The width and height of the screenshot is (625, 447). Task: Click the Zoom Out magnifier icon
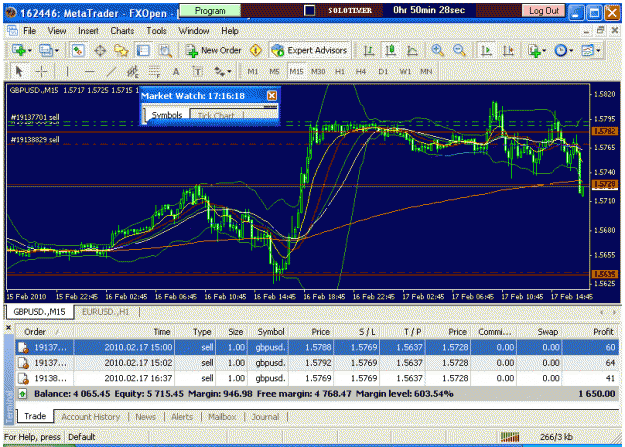(459, 51)
